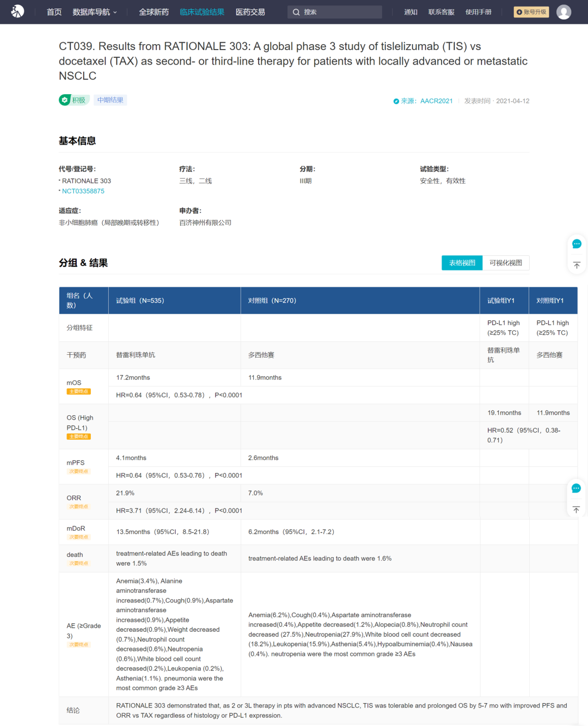Click the 4.1months mPFS value
588x726 pixels.
tap(131, 458)
